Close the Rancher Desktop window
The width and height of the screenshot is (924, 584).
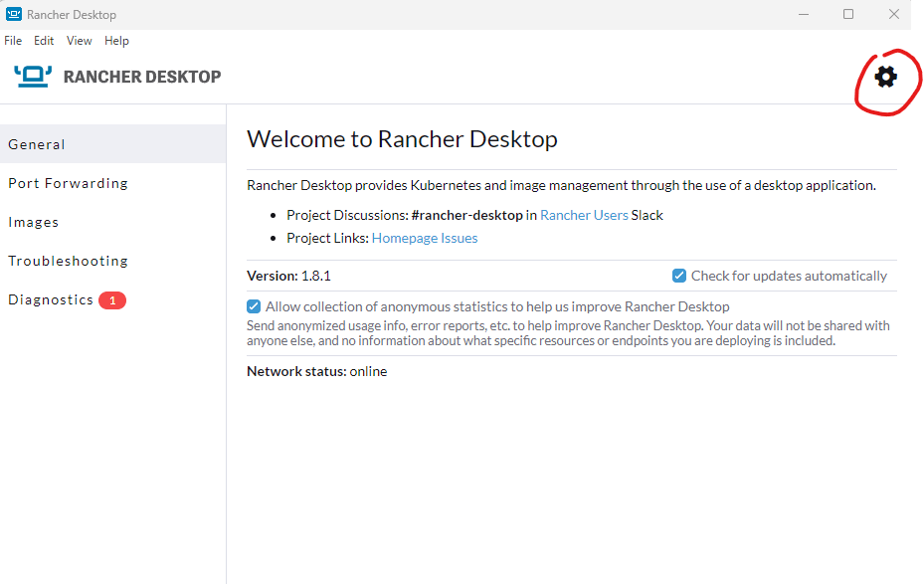pos(894,14)
